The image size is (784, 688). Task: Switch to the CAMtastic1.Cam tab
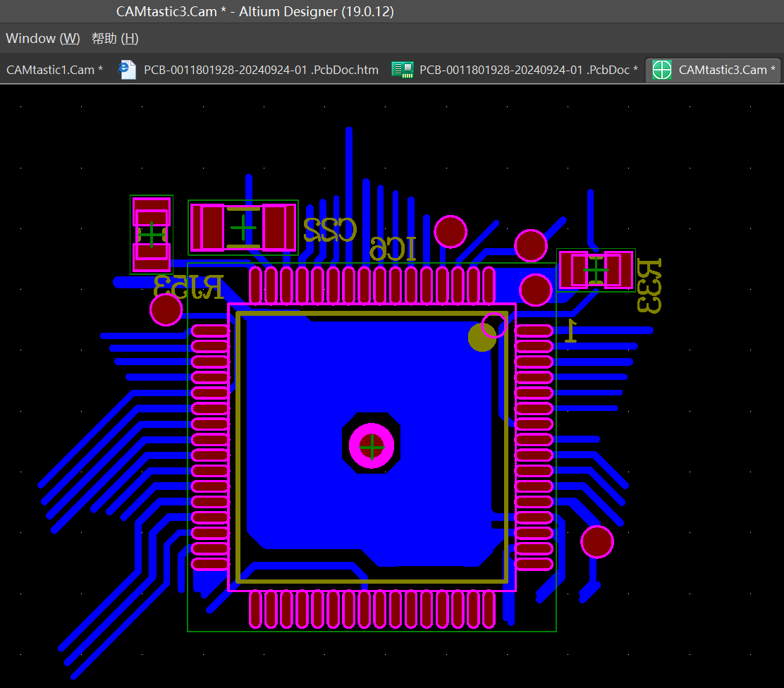(x=54, y=70)
